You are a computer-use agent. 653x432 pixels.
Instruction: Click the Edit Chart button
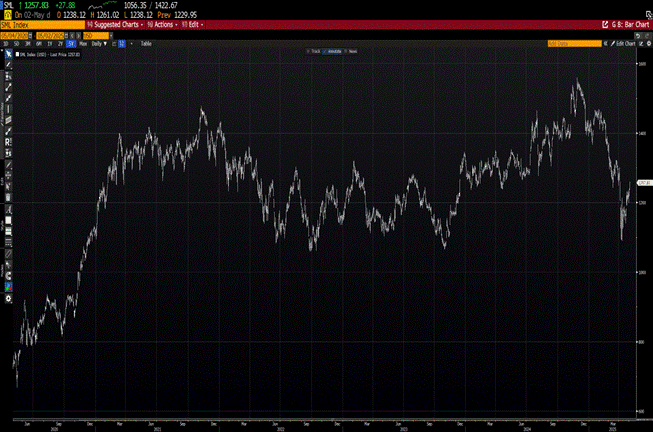[x=623, y=44]
